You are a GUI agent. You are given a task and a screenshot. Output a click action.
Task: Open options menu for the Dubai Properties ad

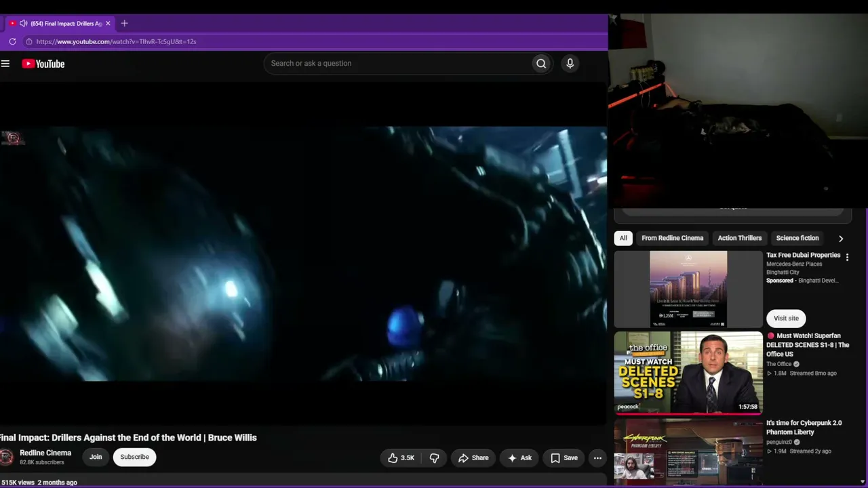tap(847, 258)
